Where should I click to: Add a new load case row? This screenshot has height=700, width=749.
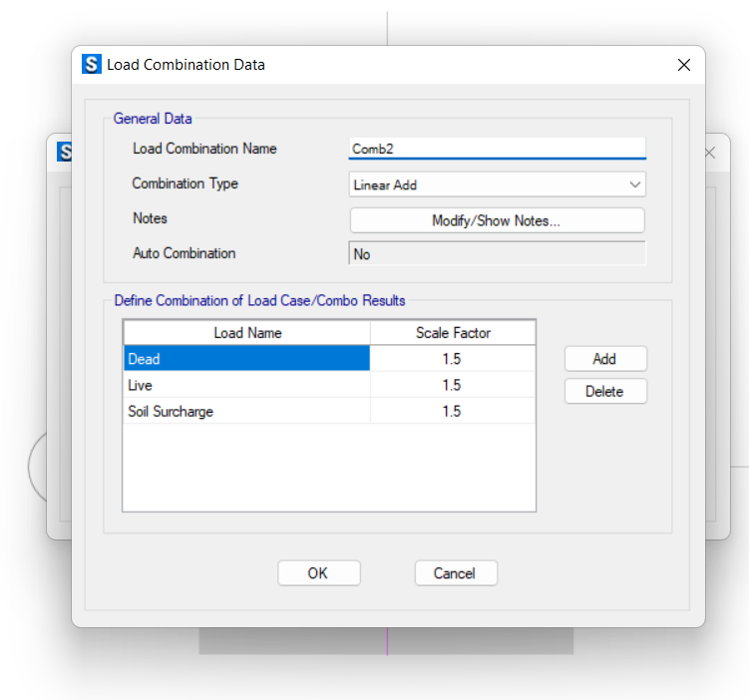[605, 359]
